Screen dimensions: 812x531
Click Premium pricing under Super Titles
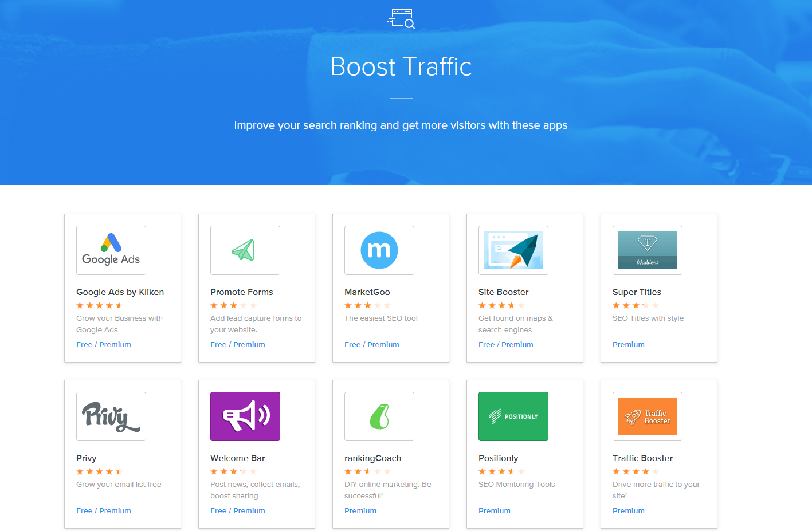[x=629, y=344]
